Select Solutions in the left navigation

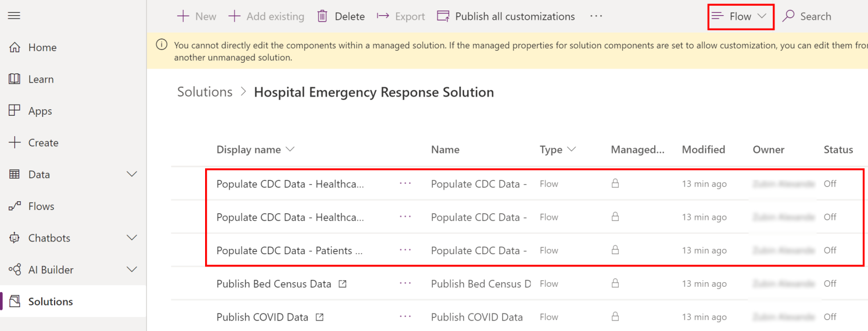51,301
